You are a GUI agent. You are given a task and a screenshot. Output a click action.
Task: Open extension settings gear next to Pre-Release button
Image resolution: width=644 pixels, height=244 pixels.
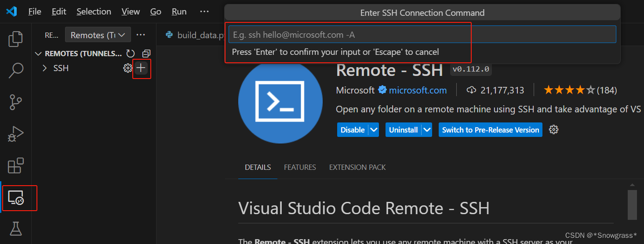tap(554, 129)
